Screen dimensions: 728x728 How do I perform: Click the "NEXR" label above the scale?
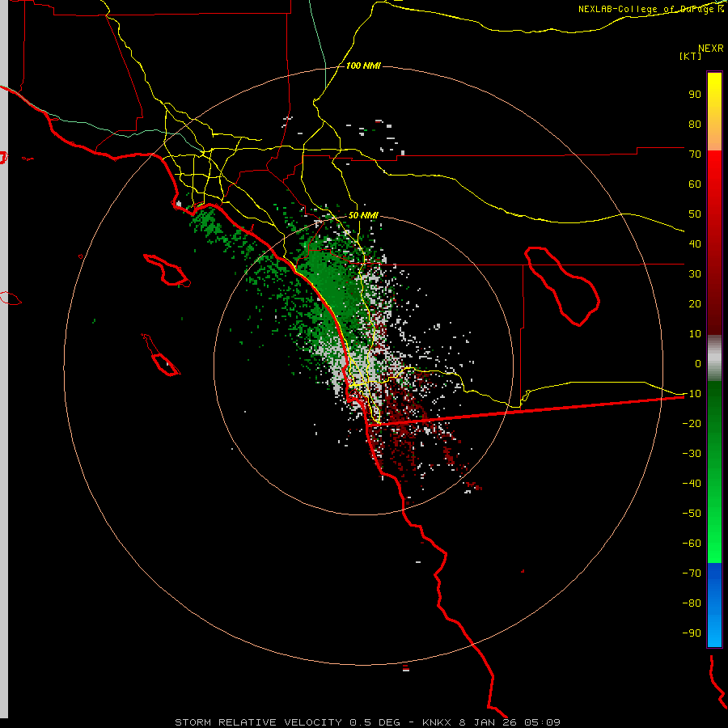tap(711, 49)
